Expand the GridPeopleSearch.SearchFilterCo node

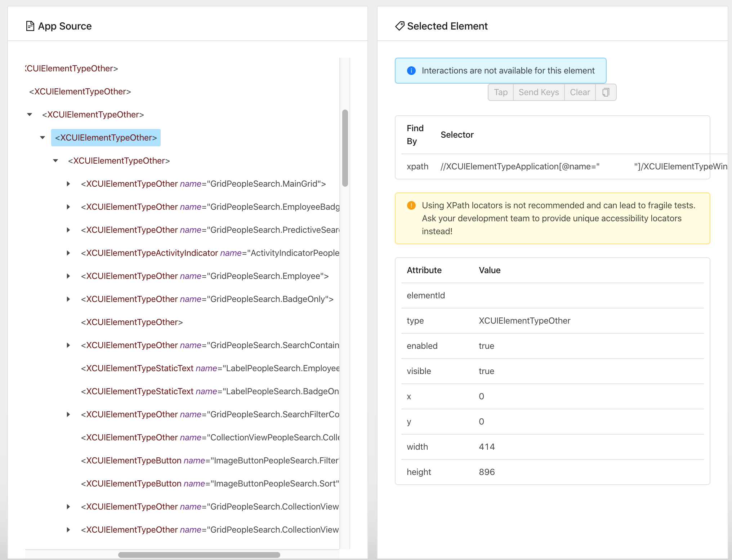[68, 414]
